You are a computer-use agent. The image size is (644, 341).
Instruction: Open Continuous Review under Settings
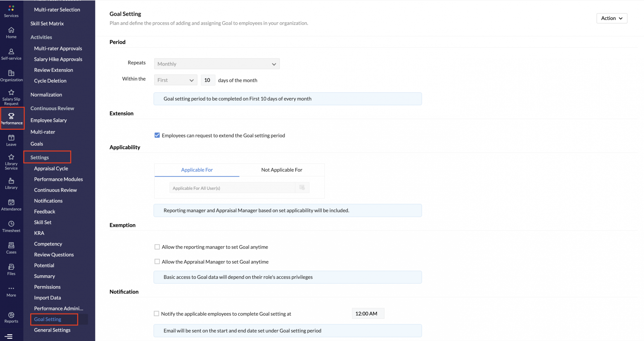coord(55,190)
